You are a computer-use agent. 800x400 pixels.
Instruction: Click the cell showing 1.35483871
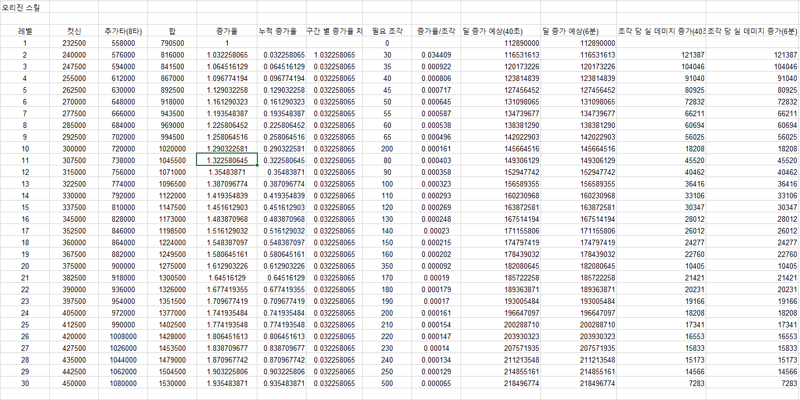click(227, 172)
